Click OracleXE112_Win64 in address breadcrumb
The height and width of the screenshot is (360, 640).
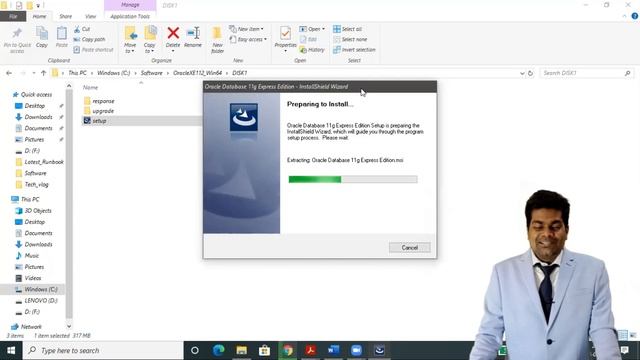(x=198, y=73)
